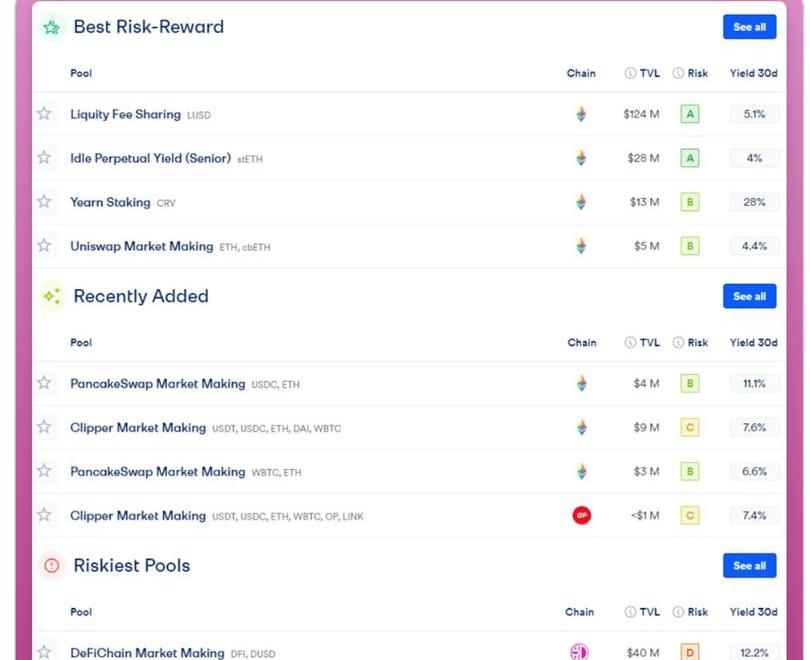The image size is (810, 660).
Task: Toggle favorite star for DeFiChain Market Making
Action: point(44,652)
